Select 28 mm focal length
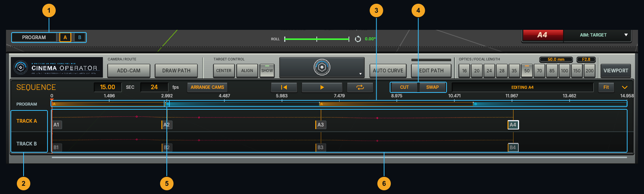Screen dimensions: 644x194 tap(502, 71)
